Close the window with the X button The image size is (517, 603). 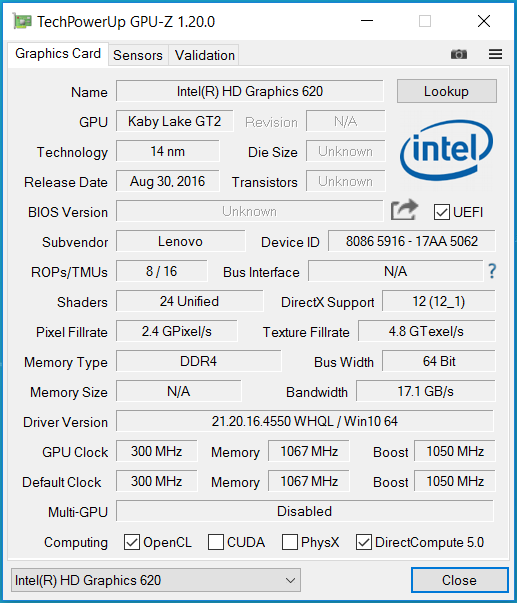pos(484,21)
